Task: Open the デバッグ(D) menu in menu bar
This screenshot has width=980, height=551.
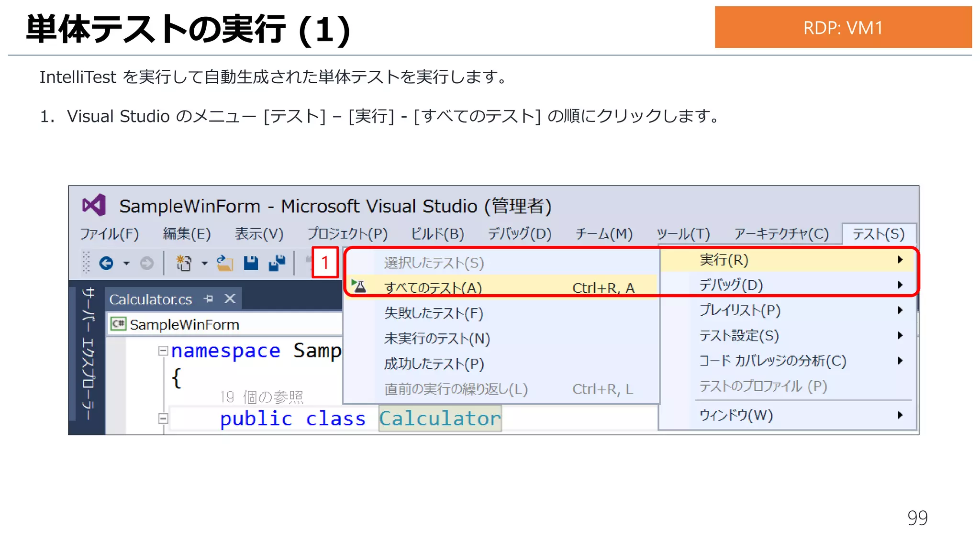Action: pos(520,234)
